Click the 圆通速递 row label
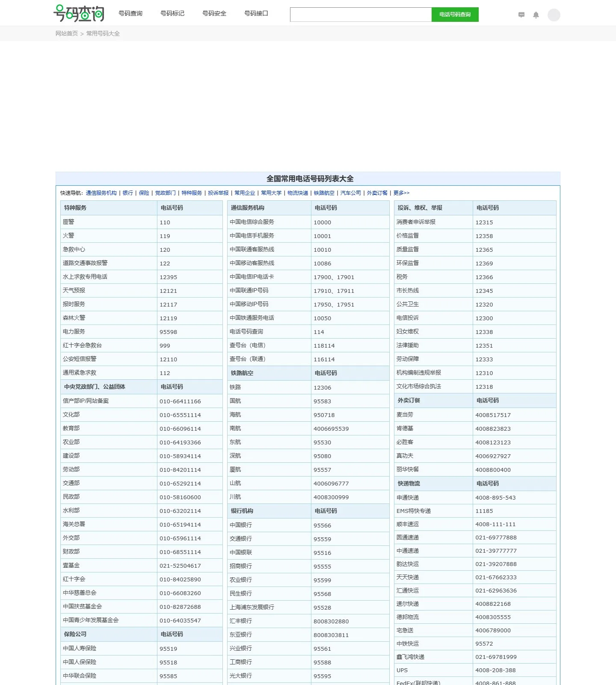Viewport: 616px width, 685px height. click(408, 537)
